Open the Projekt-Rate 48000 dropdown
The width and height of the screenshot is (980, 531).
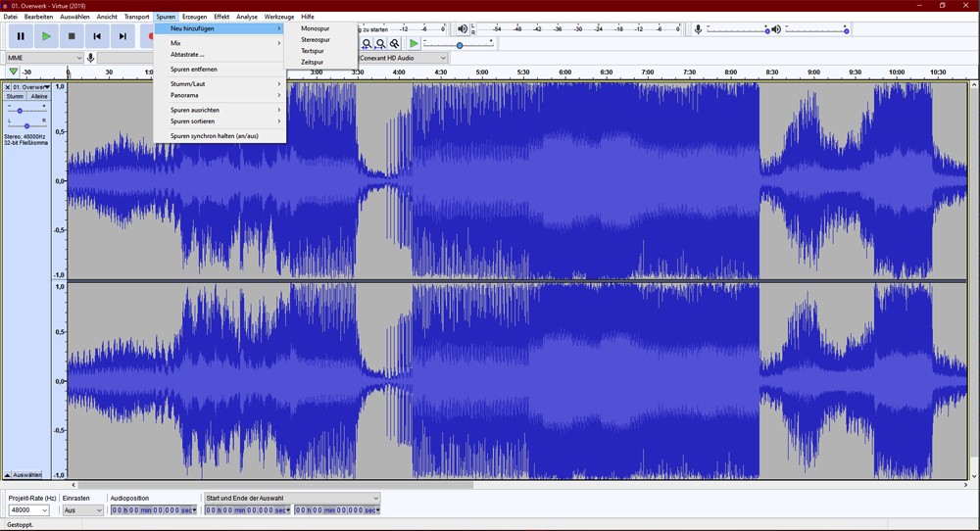coord(44,510)
